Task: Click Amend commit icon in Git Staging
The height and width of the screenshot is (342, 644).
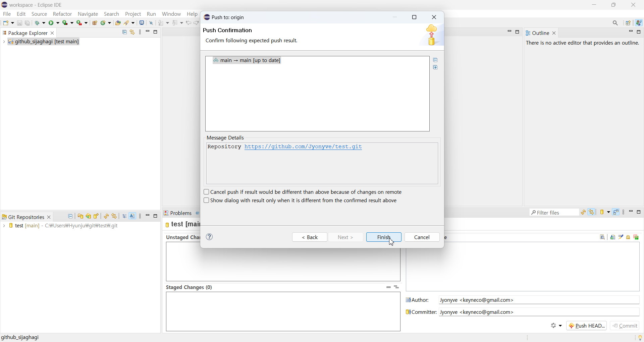Action: (613, 237)
